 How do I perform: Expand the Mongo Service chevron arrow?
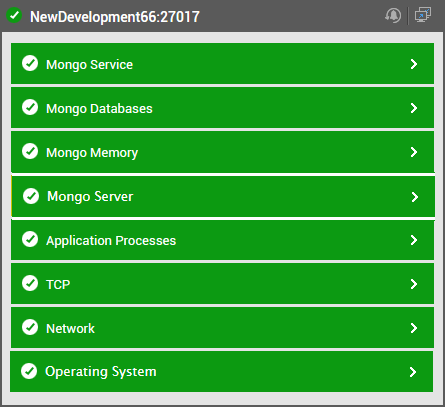[x=414, y=64]
